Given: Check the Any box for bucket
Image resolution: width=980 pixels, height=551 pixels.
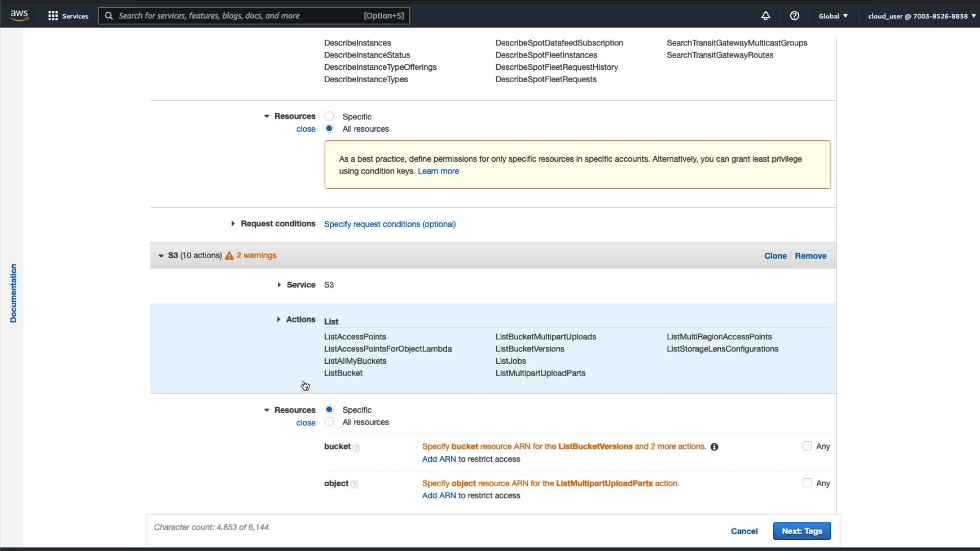Looking at the screenshot, I should [x=807, y=446].
